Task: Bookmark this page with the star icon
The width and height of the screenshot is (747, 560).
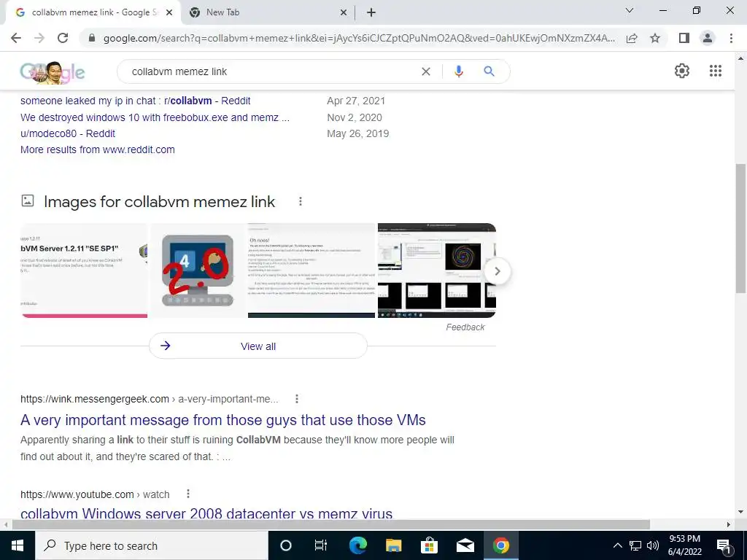Action: (x=655, y=38)
